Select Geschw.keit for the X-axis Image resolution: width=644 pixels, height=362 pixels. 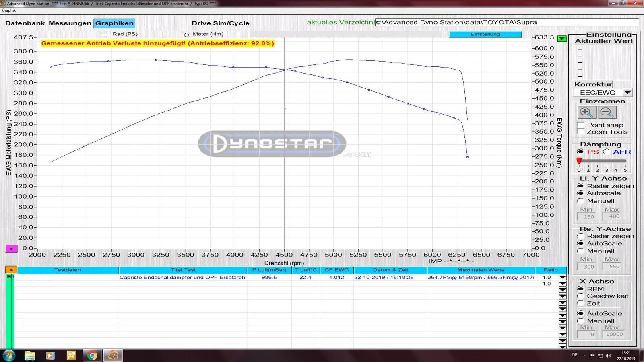click(x=580, y=296)
